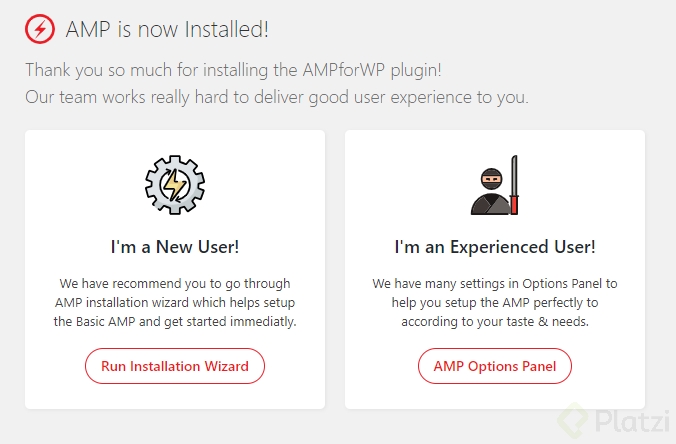Click the ninja experienced user icon

(494, 185)
